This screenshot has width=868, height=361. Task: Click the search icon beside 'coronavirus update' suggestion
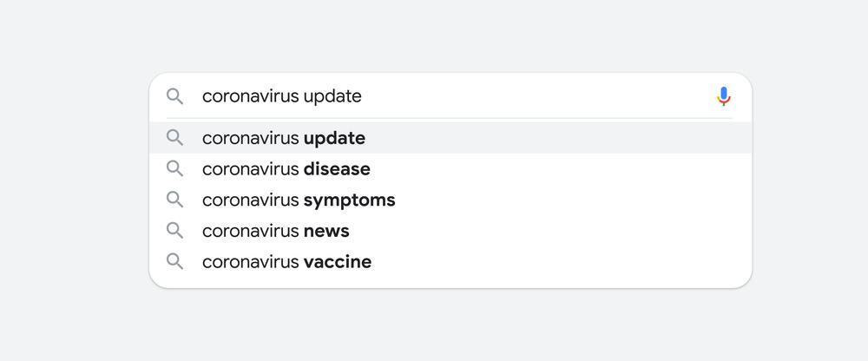[175, 138]
